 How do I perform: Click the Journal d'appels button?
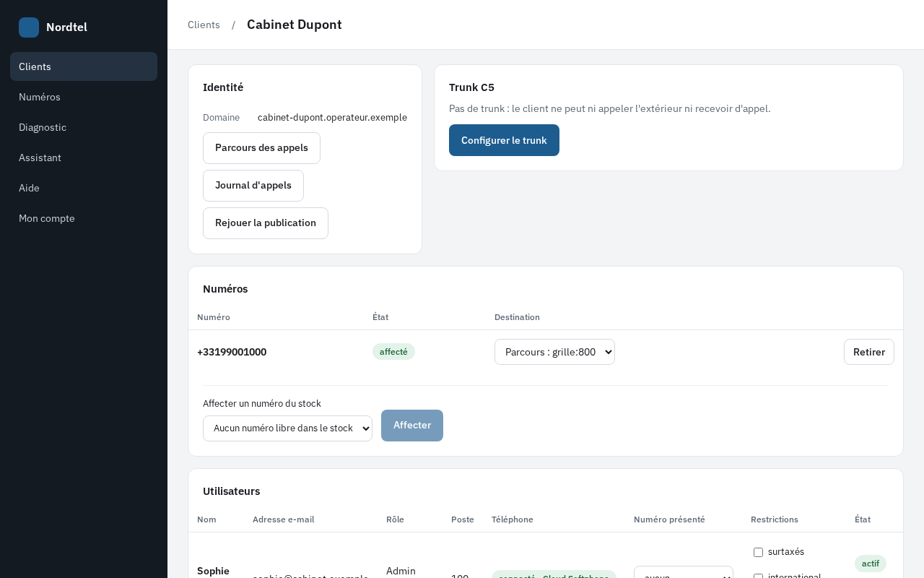pyautogui.click(x=253, y=186)
